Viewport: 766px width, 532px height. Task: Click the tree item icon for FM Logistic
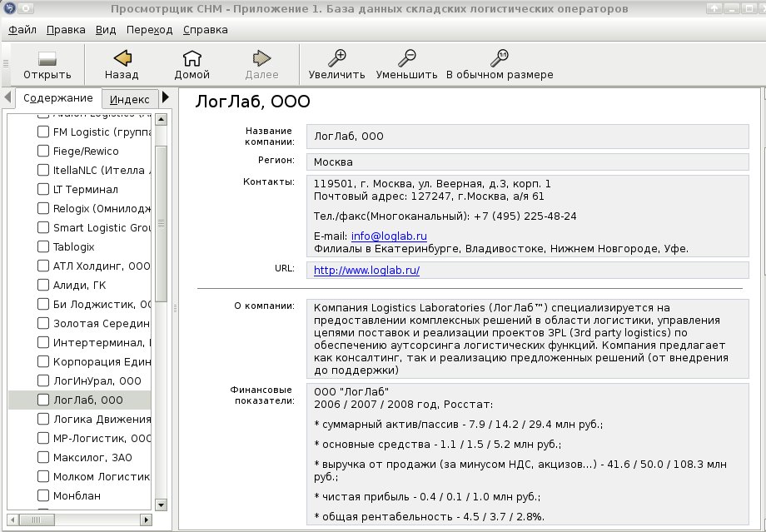coord(43,132)
